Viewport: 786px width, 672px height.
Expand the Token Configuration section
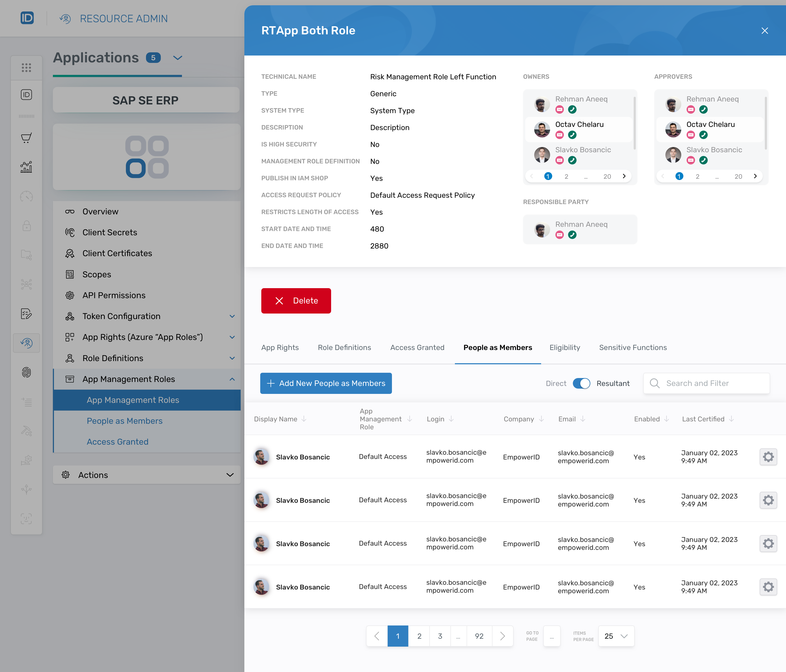point(232,316)
